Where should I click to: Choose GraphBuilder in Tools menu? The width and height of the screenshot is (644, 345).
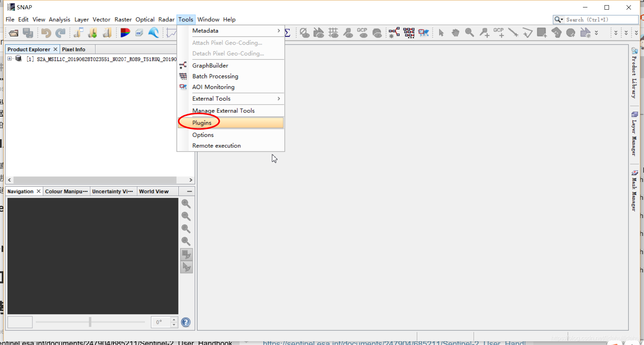tap(231, 66)
